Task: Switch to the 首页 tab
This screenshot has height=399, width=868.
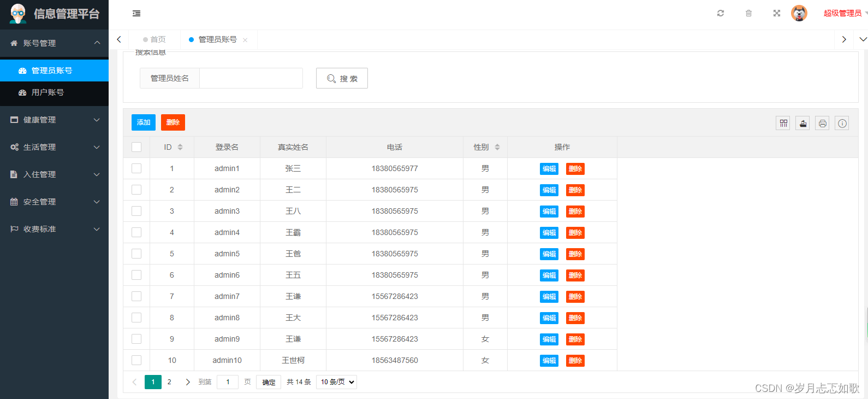Action: tap(154, 39)
